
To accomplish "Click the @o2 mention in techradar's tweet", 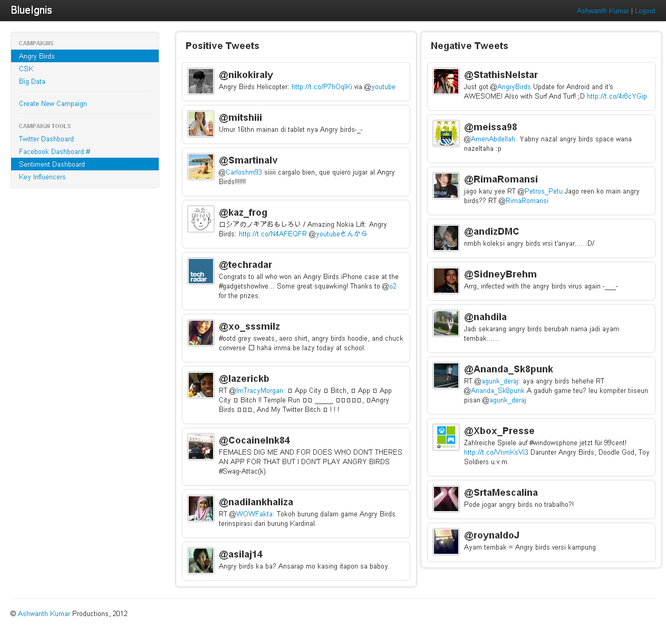I will (393, 286).
